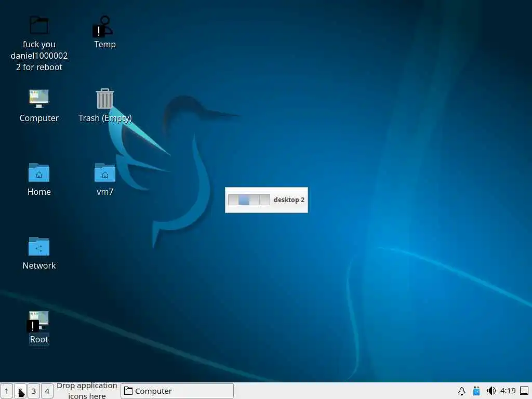Screen dimensions: 532x399
Task: Select the folder icon labeled 'for reboot'
Action: point(39,25)
